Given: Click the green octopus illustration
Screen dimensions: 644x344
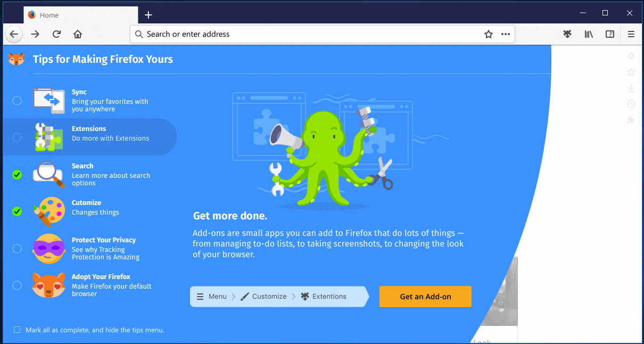Looking at the screenshot, I should click(x=325, y=158).
